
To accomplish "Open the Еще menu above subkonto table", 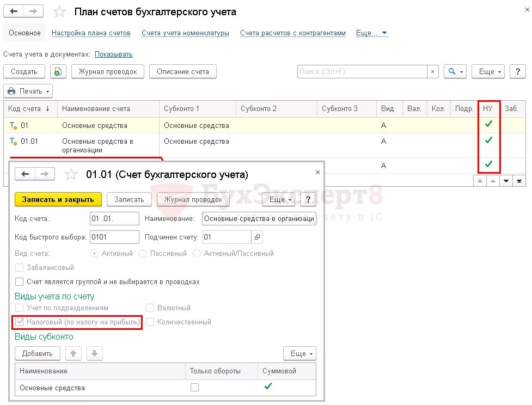I will pyautogui.click(x=299, y=353).
